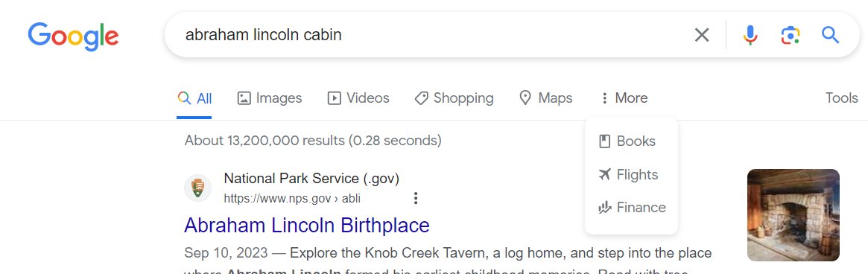The width and height of the screenshot is (868, 274).
Task: Click the Videos tab play icon
Action: point(334,98)
